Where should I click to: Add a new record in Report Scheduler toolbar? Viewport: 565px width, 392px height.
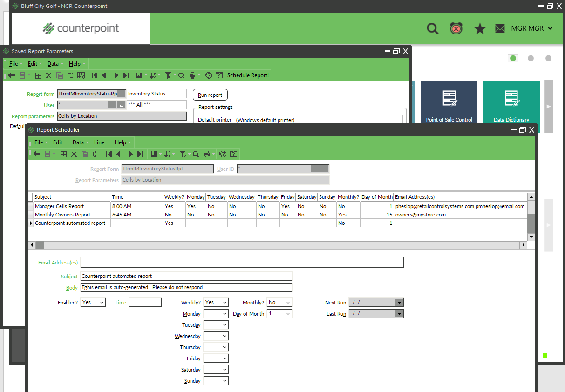63,154
